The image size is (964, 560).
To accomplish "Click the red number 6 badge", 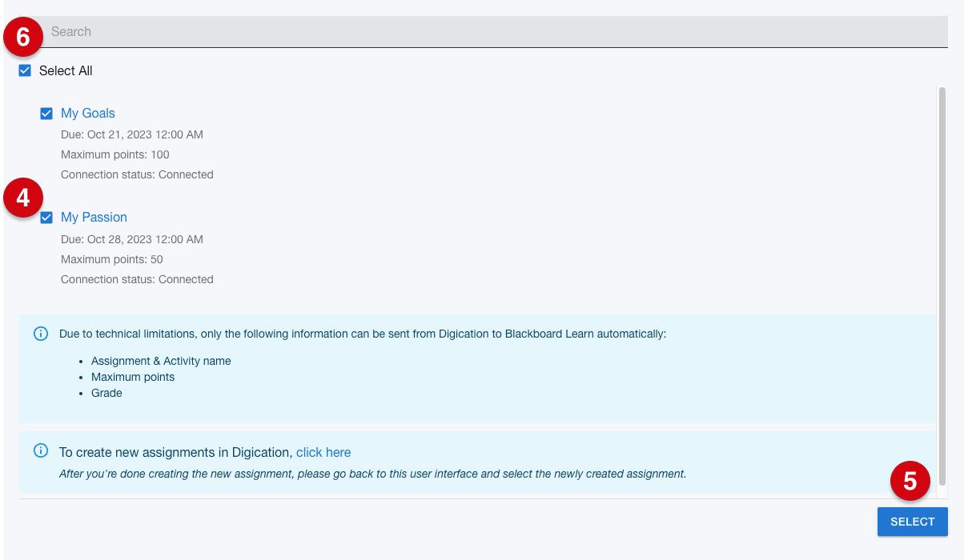I will 23,37.
